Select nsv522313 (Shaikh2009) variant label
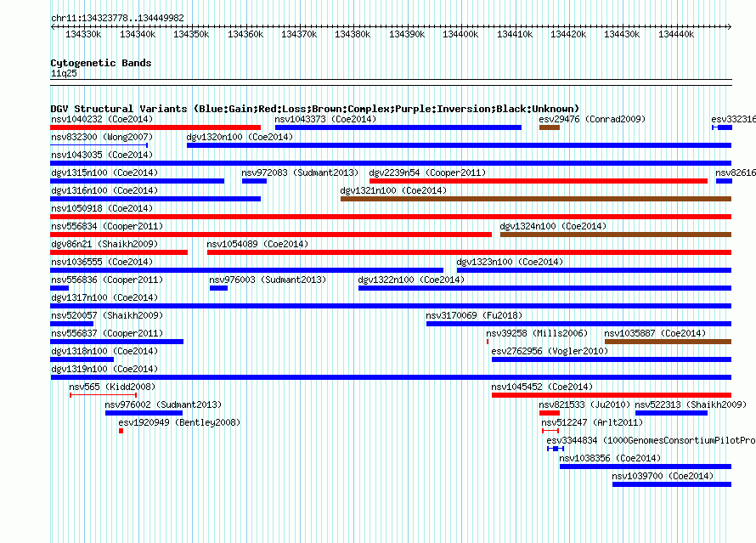The width and height of the screenshot is (756, 543). pos(691,404)
